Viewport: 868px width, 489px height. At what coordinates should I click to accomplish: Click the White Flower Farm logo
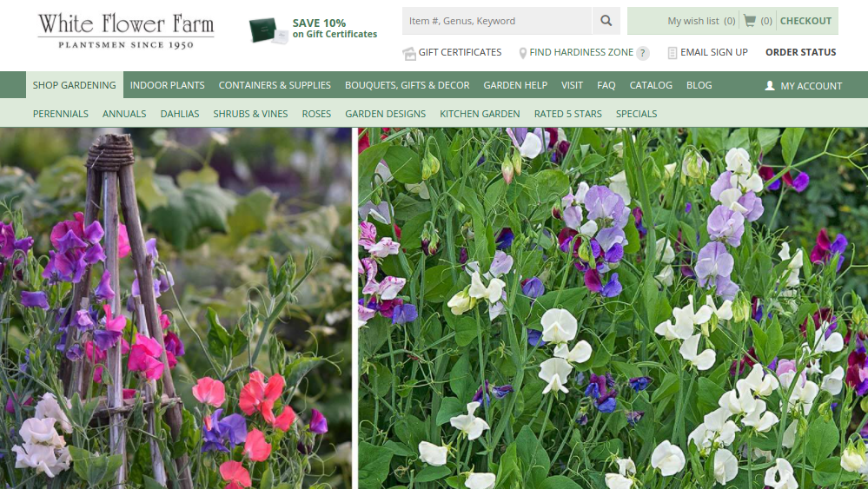[126, 31]
